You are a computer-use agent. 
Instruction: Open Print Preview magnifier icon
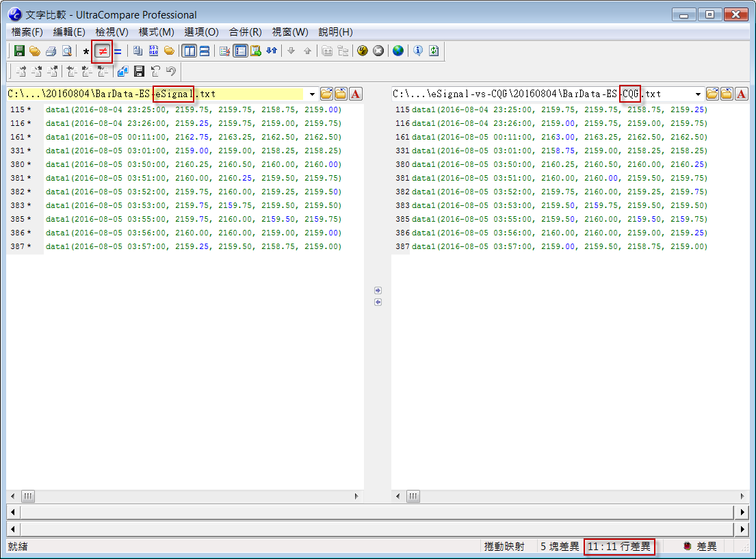click(66, 51)
